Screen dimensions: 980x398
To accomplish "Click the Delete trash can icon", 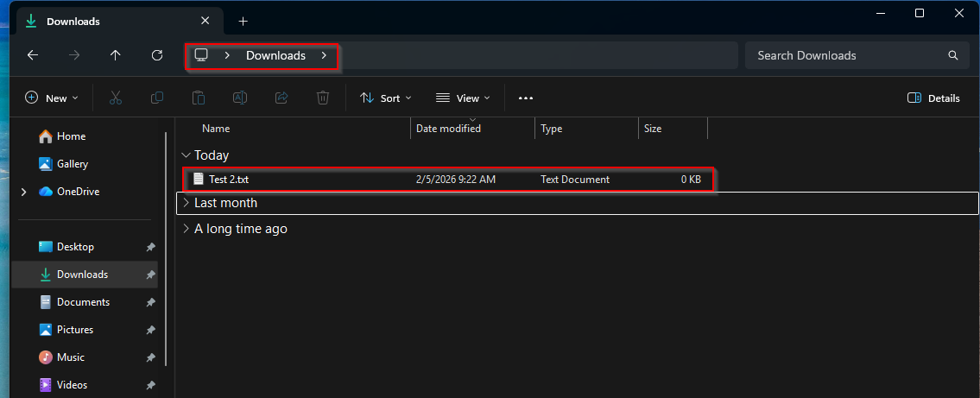I will pyautogui.click(x=323, y=98).
